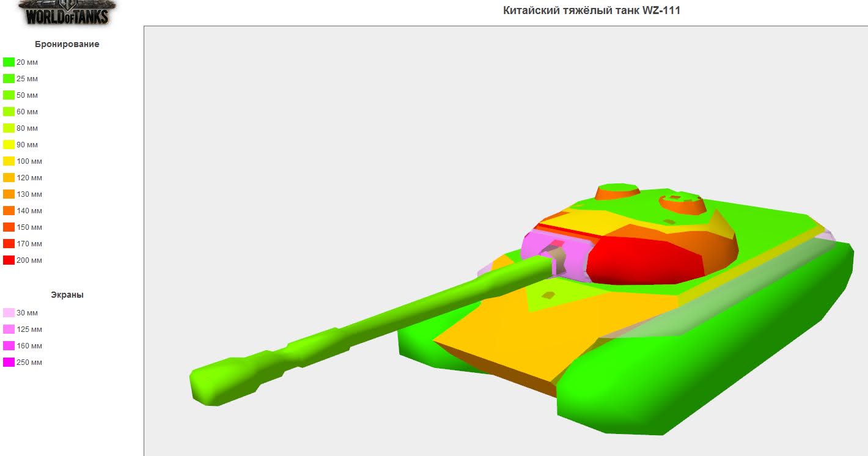868x456 pixels.
Task: Click the 160 мм screen color swatch
Action: point(9,346)
